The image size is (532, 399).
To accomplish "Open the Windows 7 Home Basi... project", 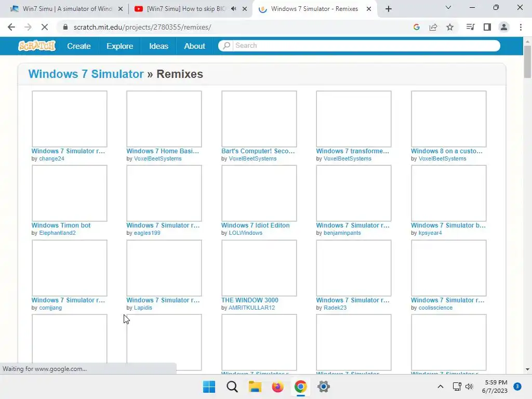I will click(163, 151).
